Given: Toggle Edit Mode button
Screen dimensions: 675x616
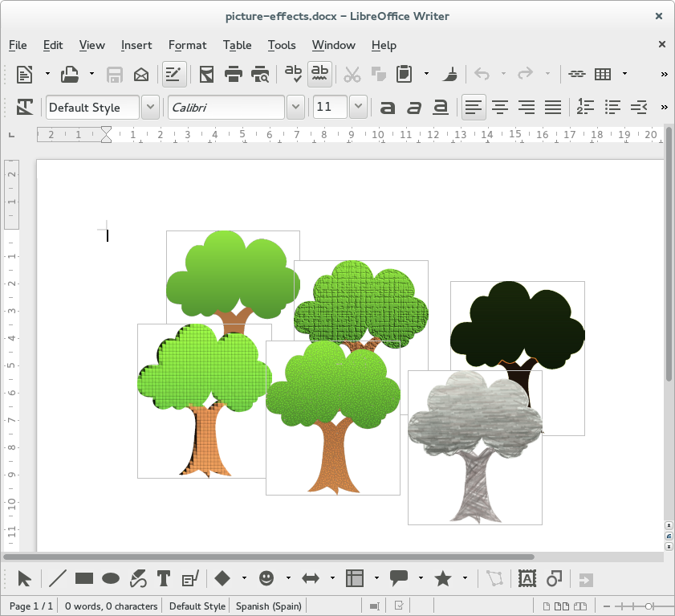Looking at the screenshot, I should coord(173,75).
